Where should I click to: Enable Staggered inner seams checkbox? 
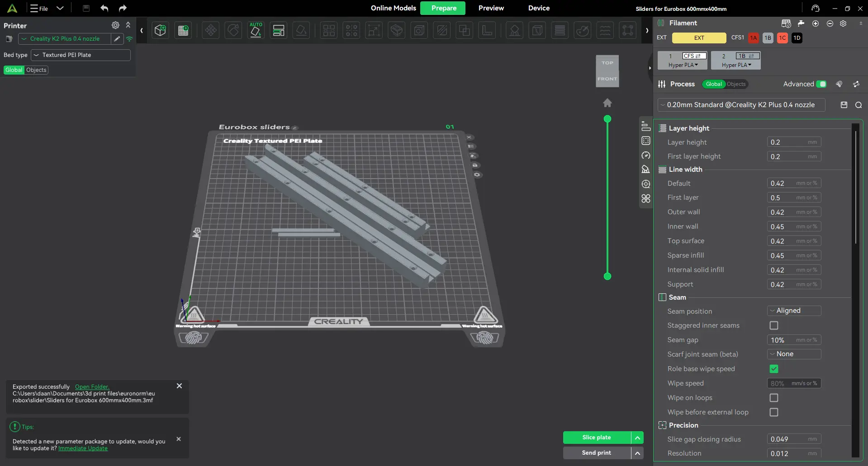pos(774,325)
